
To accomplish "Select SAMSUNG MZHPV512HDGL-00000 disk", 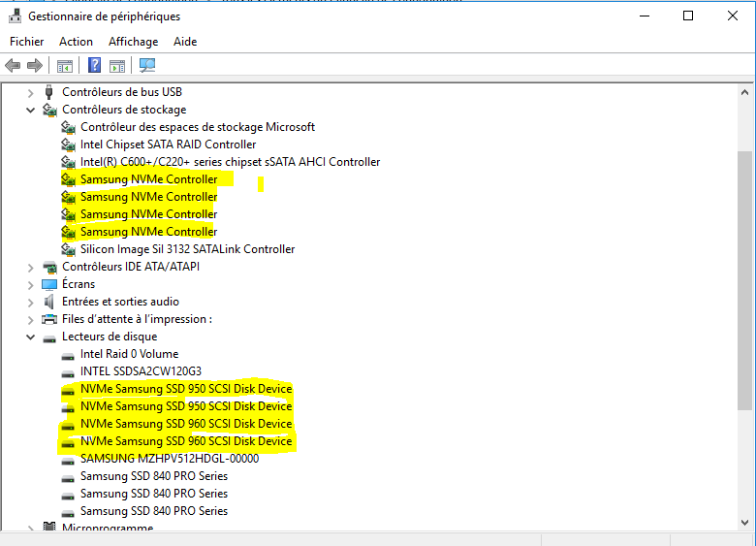I will pyautogui.click(x=170, y=458).
